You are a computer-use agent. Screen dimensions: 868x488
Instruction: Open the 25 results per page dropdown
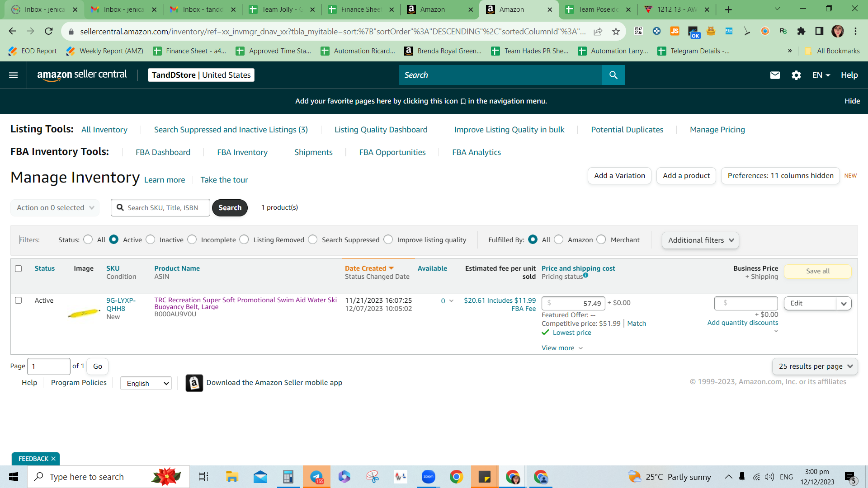[815, 366]
